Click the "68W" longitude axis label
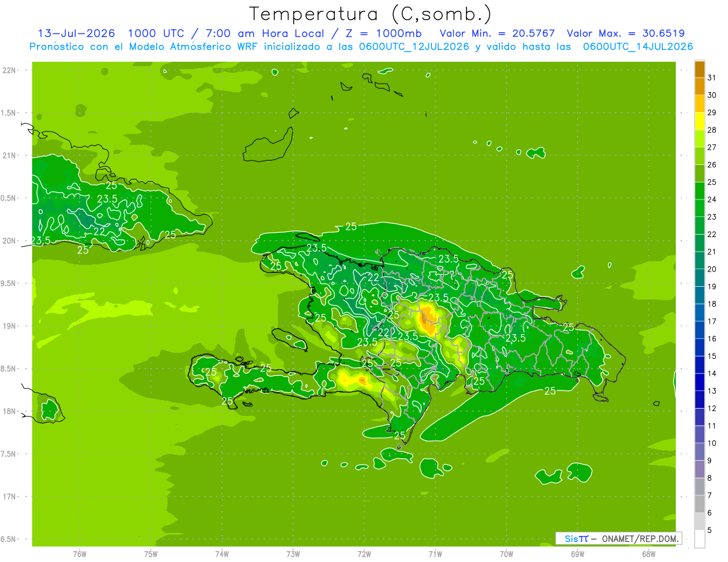The height and width of the screenshot is (562, 728). pos(649,554)
